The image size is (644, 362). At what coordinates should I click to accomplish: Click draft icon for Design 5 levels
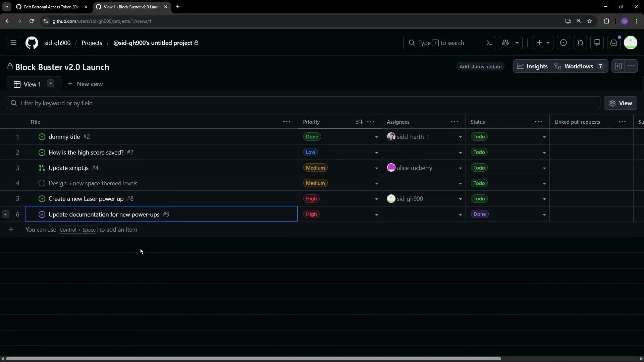[42, 183]
